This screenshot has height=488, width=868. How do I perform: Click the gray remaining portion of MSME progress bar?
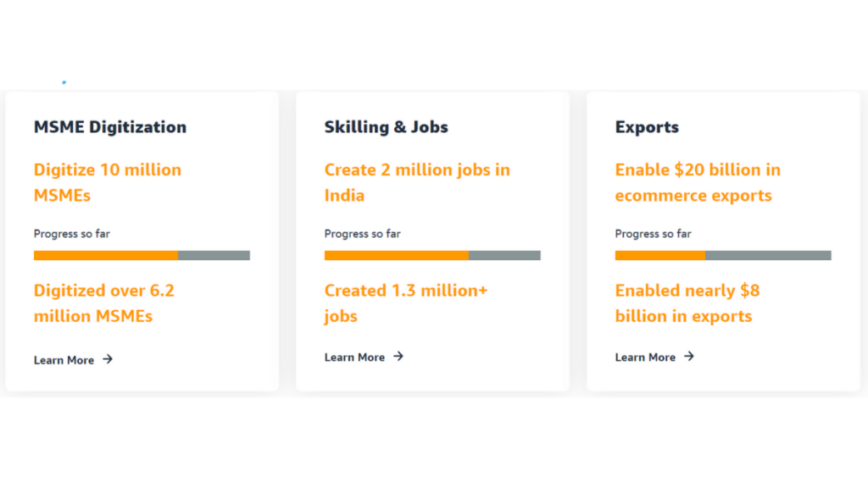(x=214, y=255)
